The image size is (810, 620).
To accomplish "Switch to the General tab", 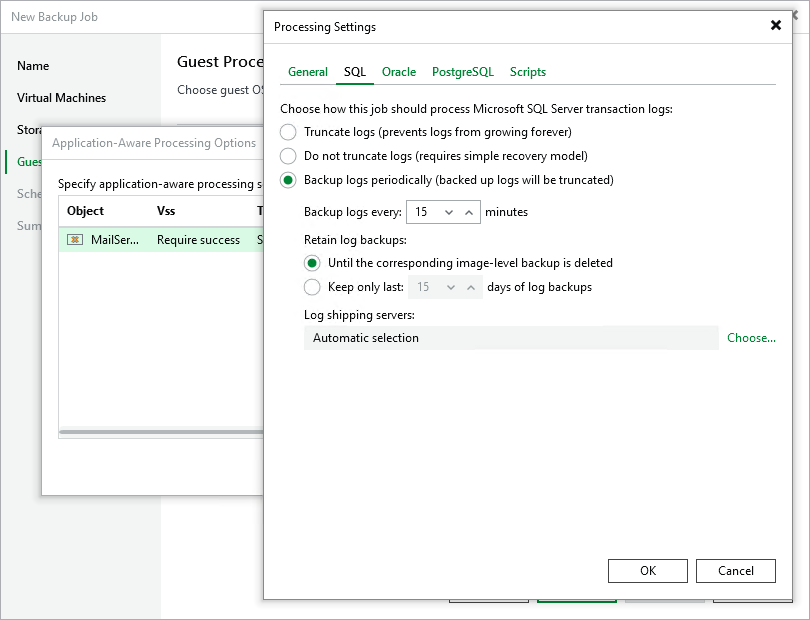I will (307, 72).
